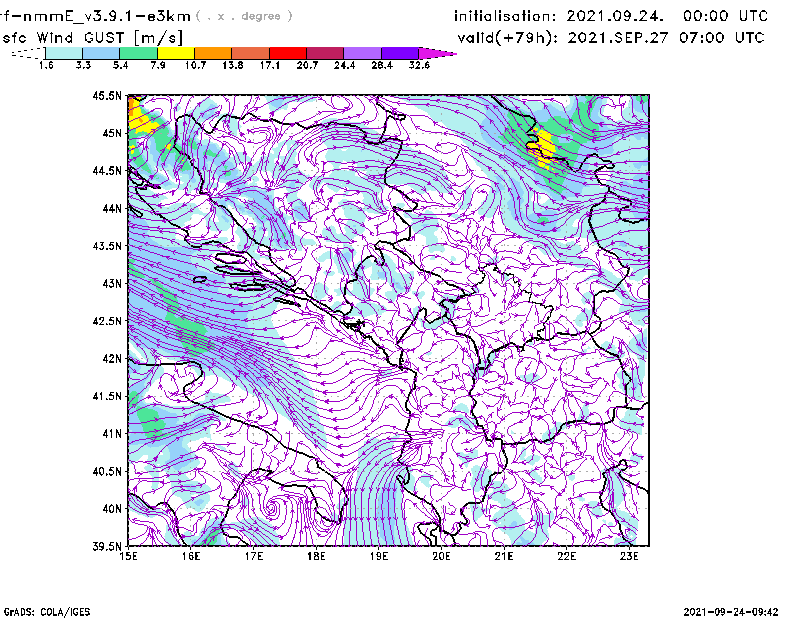This screenshot has height=618, width=800.
Task: Click the 15E longitude label
Action: click(x=128, y=556)
